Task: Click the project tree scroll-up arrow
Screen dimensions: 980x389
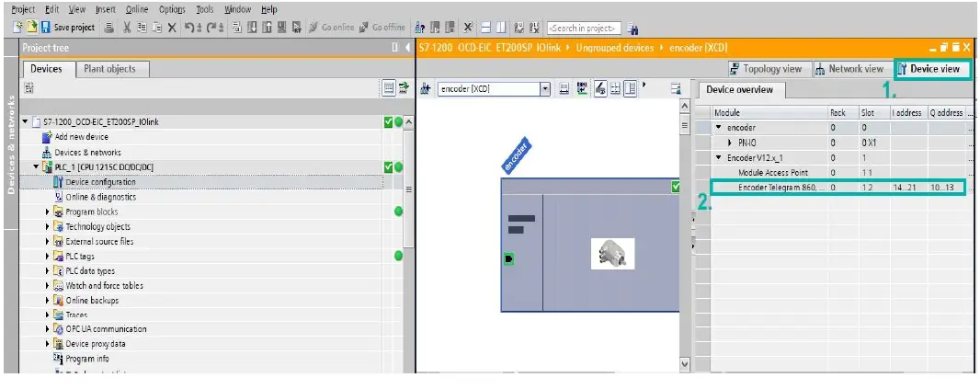Action: point(409,122)
